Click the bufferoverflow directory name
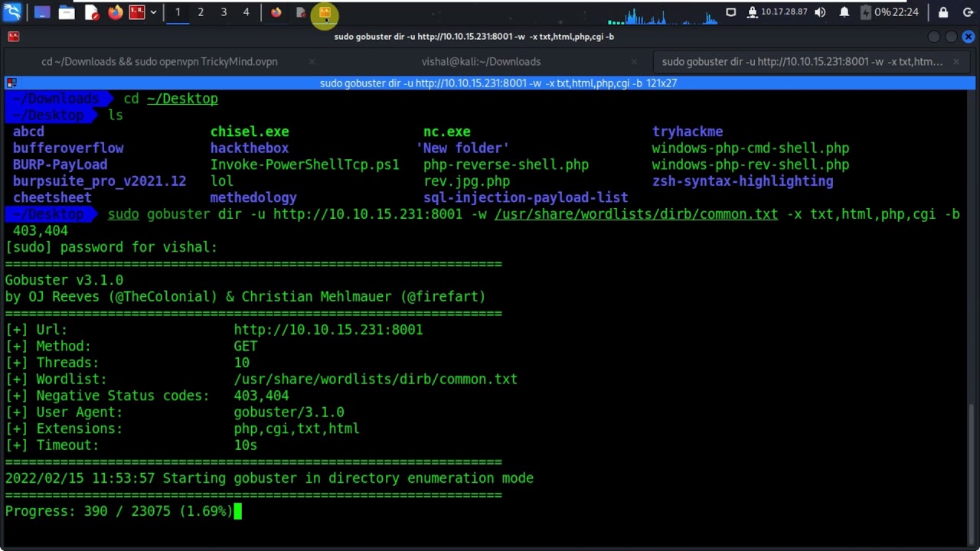The height and width of the screenshot is (551, 980). tap(68, 148)
